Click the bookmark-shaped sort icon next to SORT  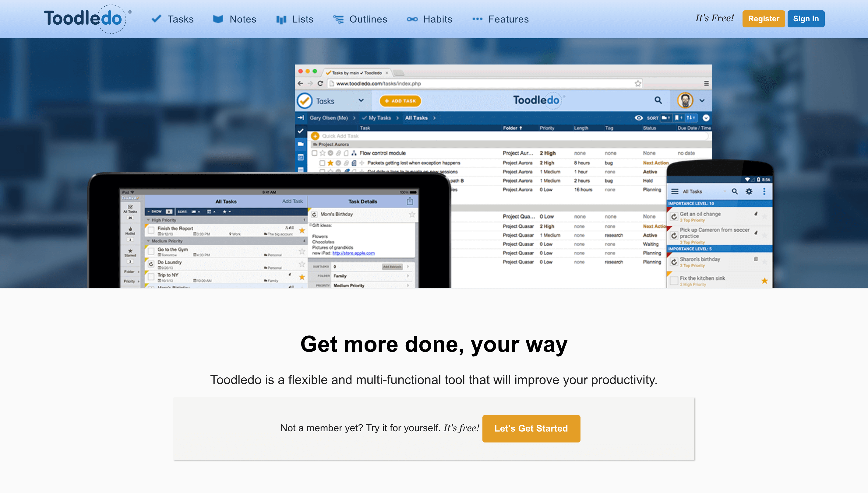click(678, 118)
